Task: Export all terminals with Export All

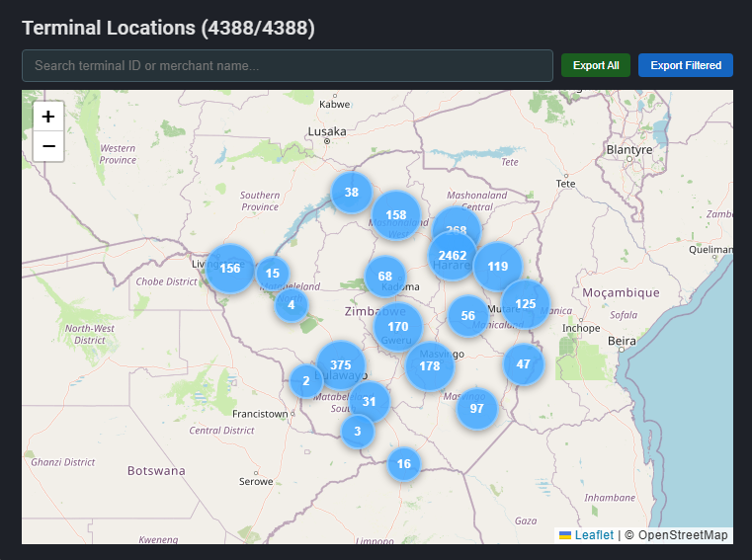Action: (x=596, y=65)
